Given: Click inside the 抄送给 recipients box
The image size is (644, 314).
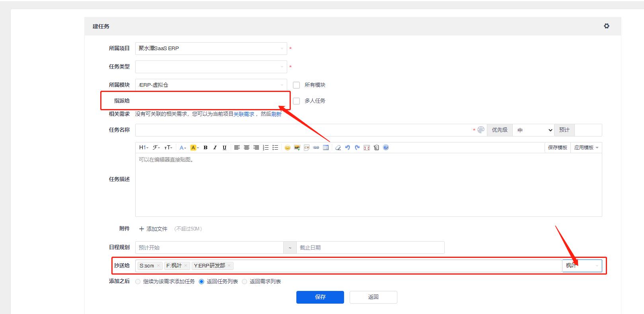Looking at the screenshot, I should pyautogui.click(x=348, y=266).
